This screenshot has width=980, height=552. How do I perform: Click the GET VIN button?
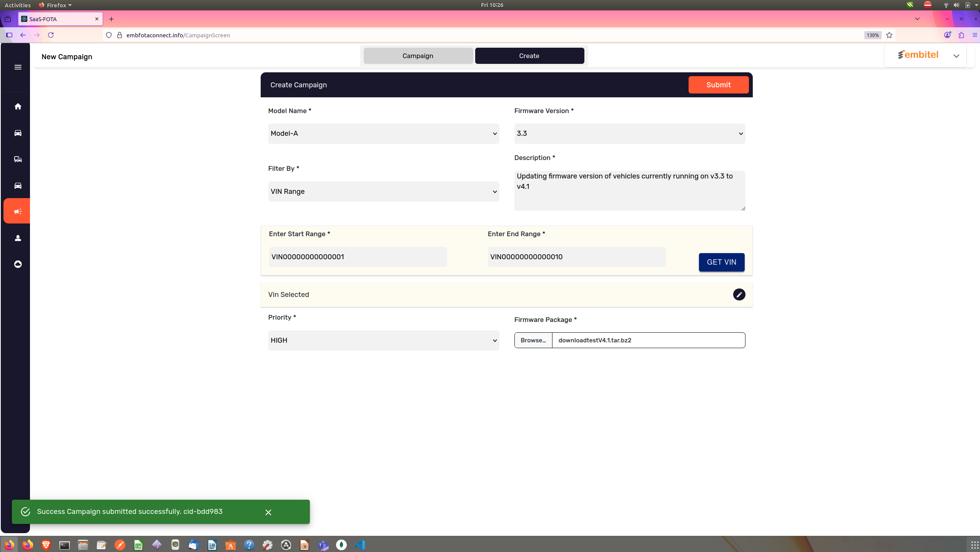click(721, 262)
